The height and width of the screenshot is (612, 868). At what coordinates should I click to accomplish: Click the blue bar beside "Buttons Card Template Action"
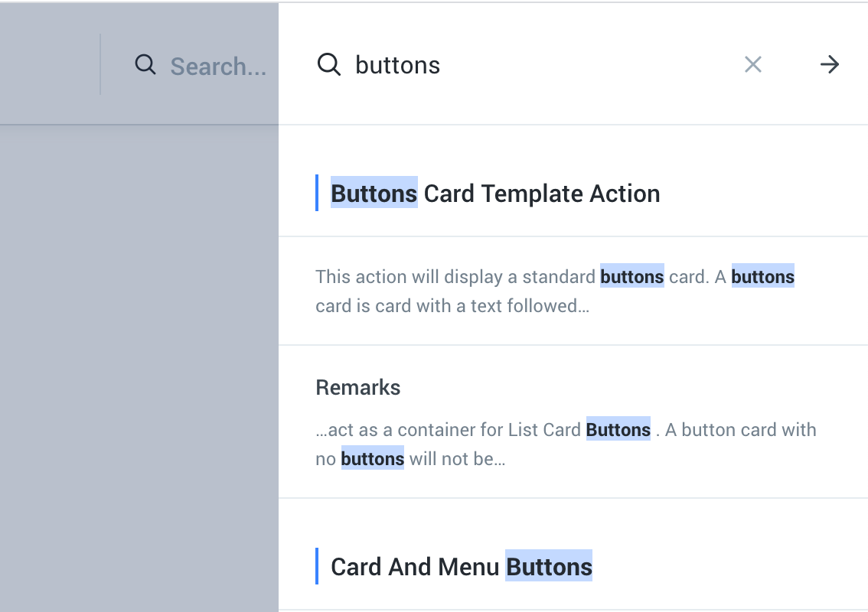point(317,193)
